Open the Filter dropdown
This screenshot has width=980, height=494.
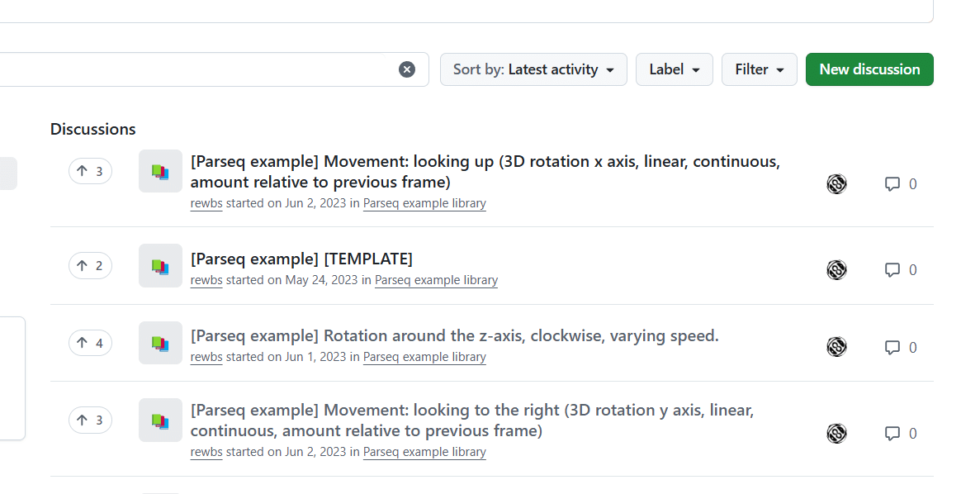759,69
